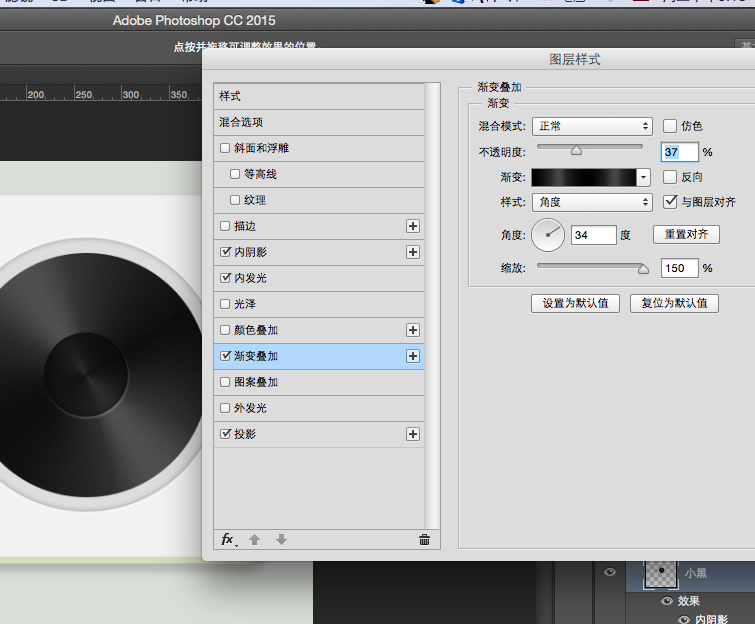Select 样式 in the styles list

319,96
